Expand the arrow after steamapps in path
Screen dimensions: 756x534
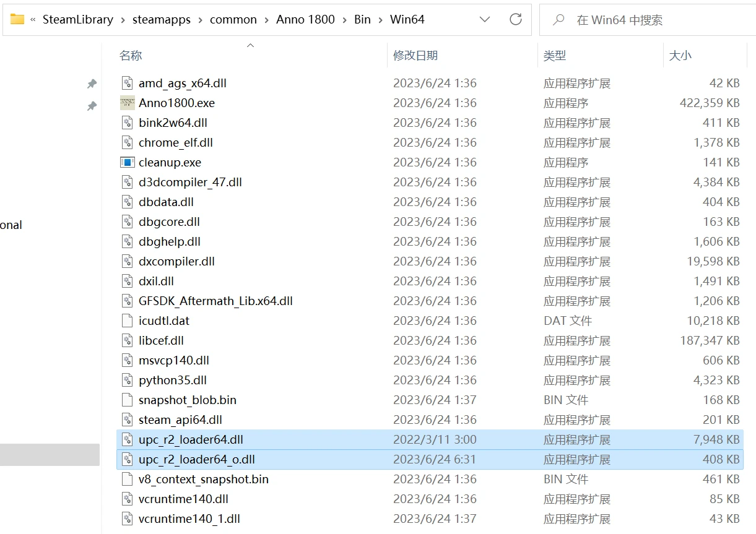tap(201, 20)
